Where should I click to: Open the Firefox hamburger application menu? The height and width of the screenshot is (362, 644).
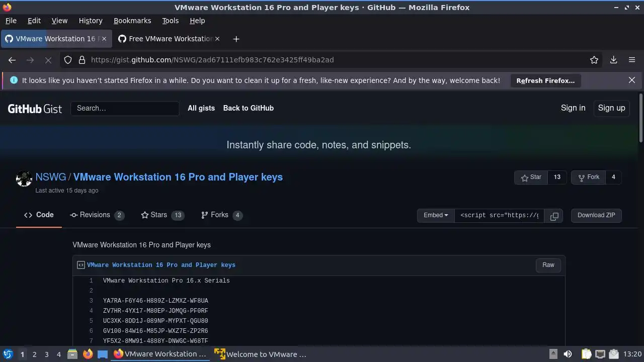(632, 60)
